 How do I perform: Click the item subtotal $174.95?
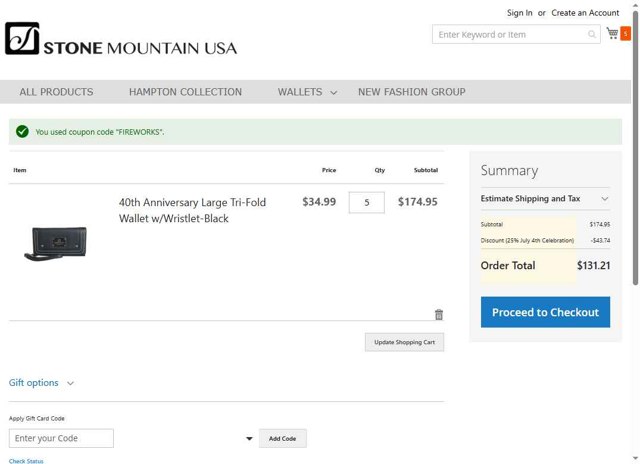click(418, 202)
